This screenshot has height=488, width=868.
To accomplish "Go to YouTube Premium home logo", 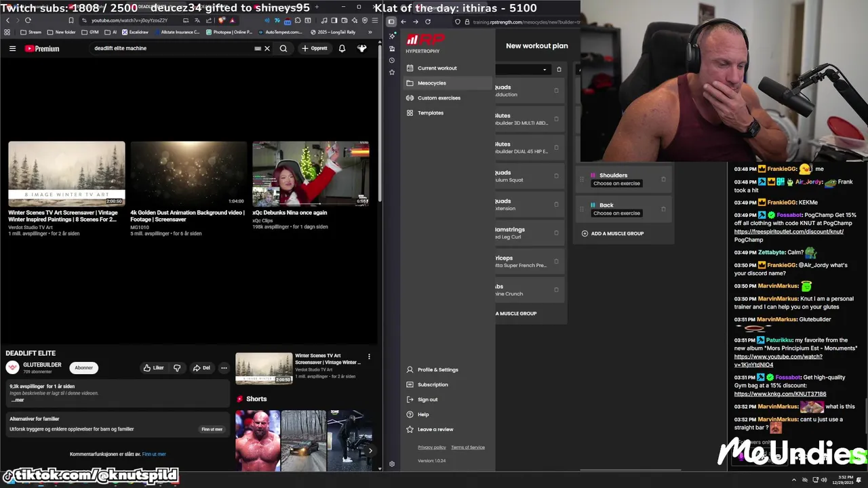I will coord(42,49).
